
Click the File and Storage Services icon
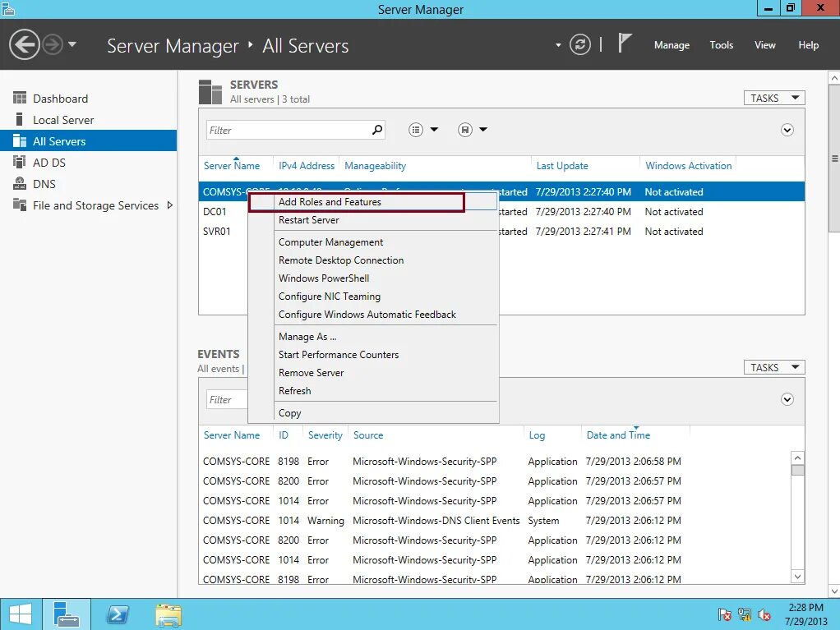tap(19, 205)
